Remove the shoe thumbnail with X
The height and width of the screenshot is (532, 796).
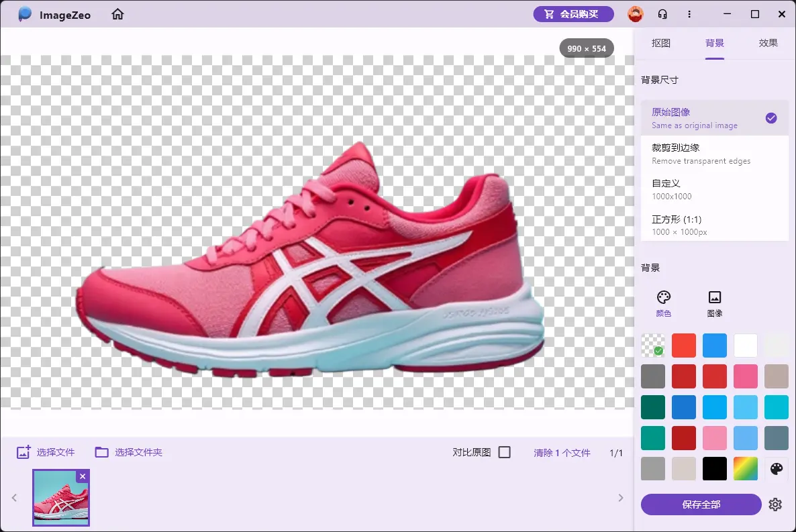click(83, 476)
